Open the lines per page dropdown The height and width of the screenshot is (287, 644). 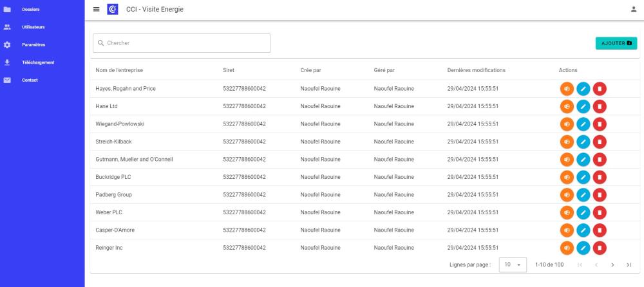(513, 265)
